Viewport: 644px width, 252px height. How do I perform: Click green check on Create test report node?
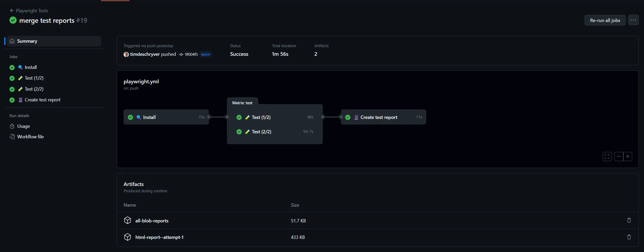coord(348,117)
